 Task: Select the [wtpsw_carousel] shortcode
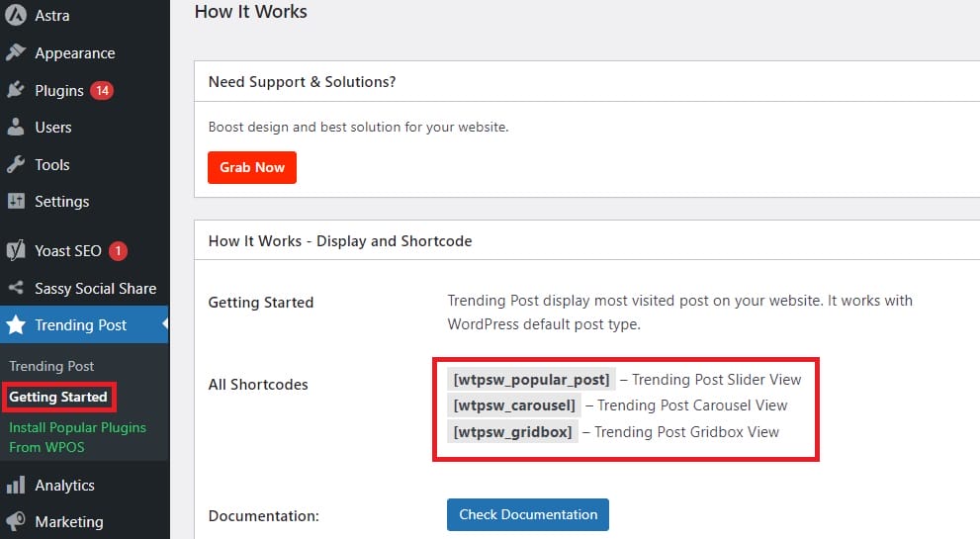click(514, 405)
